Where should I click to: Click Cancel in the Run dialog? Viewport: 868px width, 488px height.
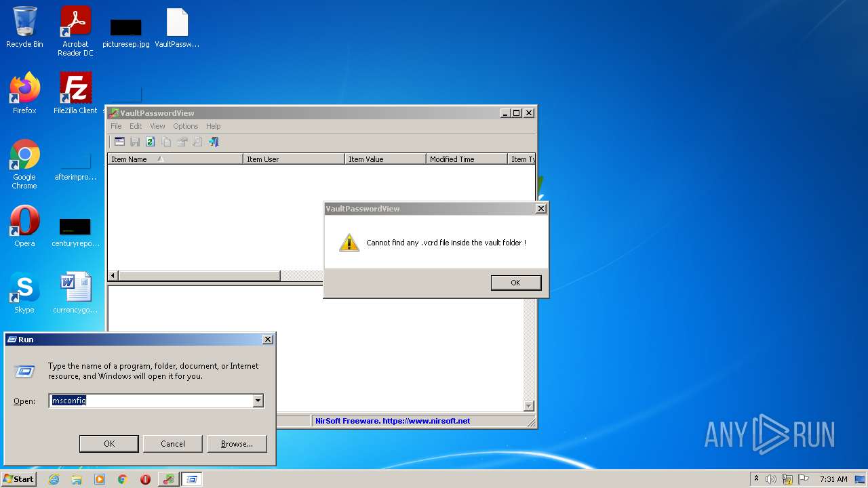tap(173, 444)
